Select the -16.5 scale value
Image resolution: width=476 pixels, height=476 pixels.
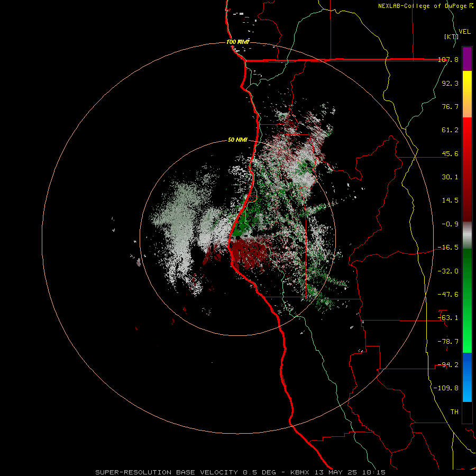[x=448, y=248]
